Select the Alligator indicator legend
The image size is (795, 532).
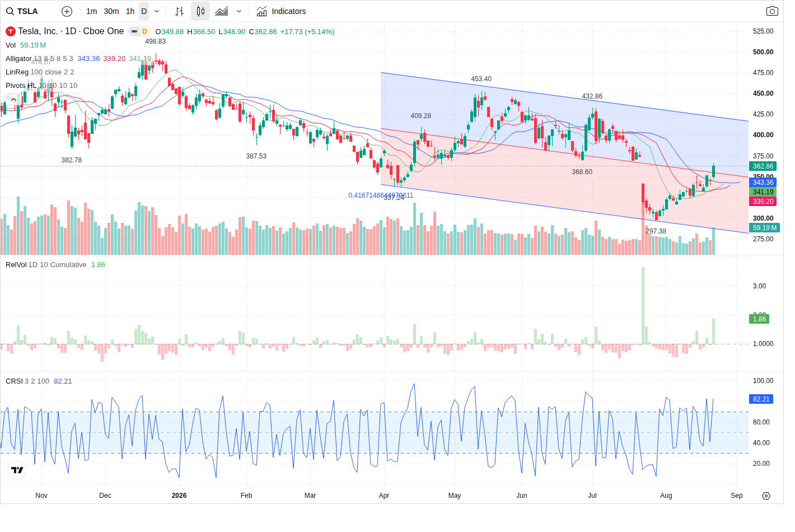[18, 59]
